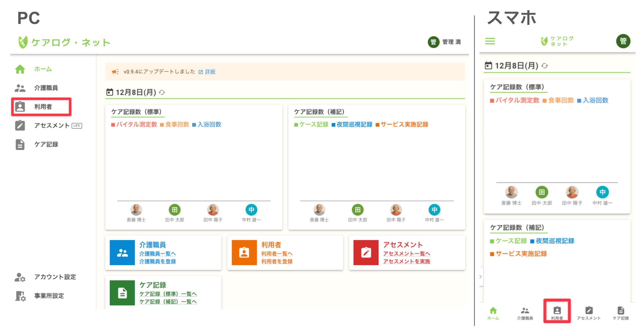Image resolution: width=644 pixels, height=335 pixels.
Task: Follow the 利用者を登録 link
Action: tap(277, 261)
